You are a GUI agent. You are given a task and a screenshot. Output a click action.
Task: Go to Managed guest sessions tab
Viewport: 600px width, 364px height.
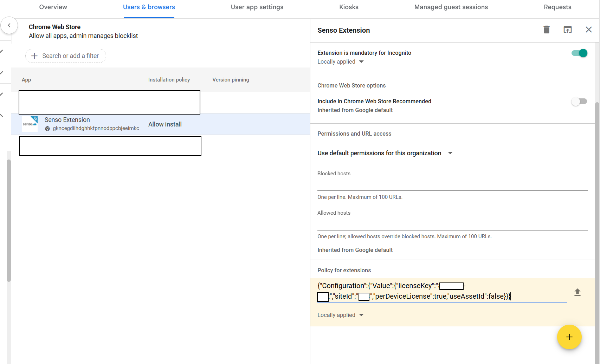[x=451, y=7]
